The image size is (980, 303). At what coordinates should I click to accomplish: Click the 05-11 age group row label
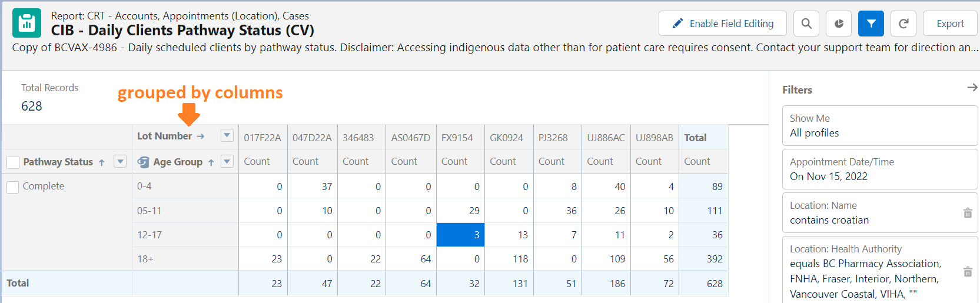148,211
